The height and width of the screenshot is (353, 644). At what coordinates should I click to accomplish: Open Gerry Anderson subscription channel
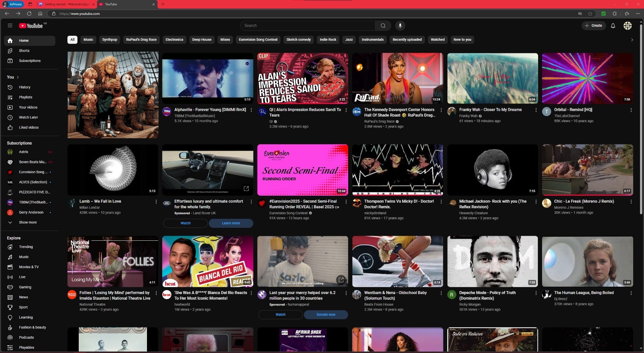[x=29, y=212]
